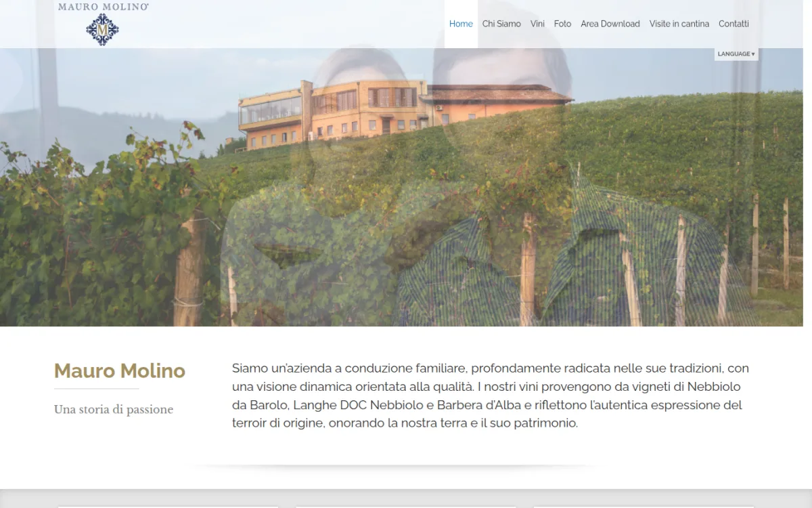Image resolution: width=812 pixels, height=508 pixels.
Task: Click the Mauro Molino heading
Action: (x=120, y=371)
